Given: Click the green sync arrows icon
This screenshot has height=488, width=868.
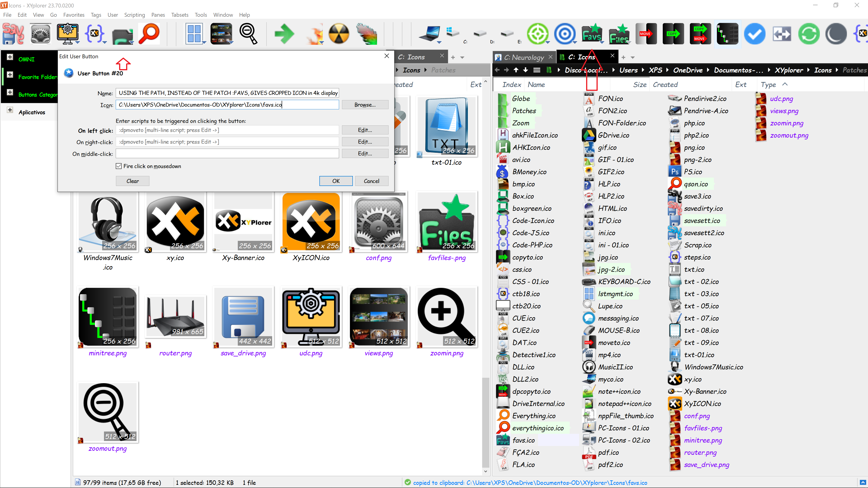Looking at the screenshot, I should click(809, 34).
